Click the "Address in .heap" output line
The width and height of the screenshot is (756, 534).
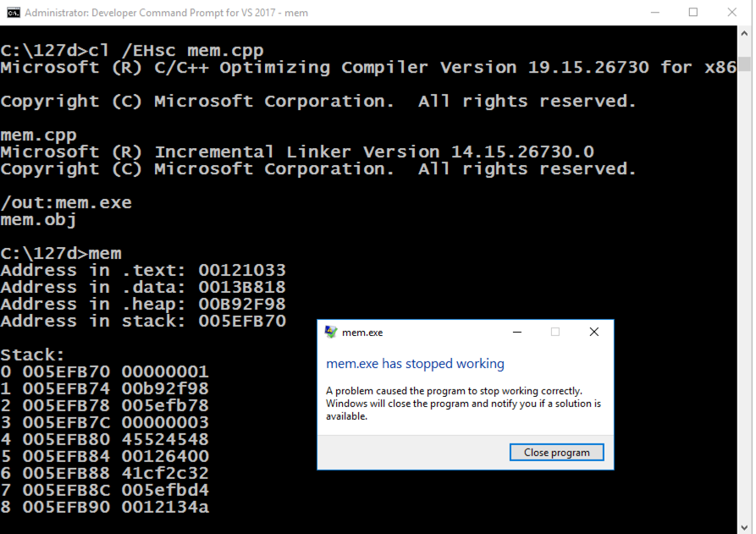click(x=143, y=305)
